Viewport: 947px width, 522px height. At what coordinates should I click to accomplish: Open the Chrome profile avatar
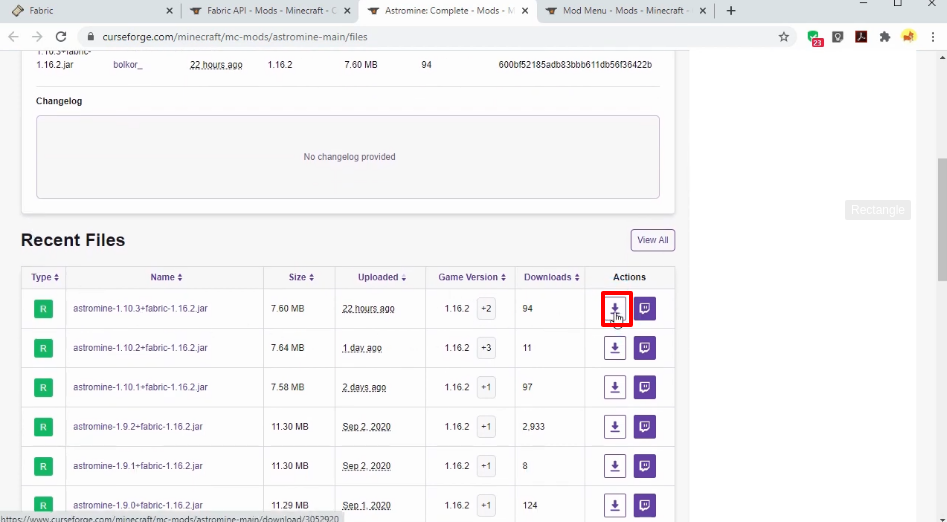pos(909,37)
